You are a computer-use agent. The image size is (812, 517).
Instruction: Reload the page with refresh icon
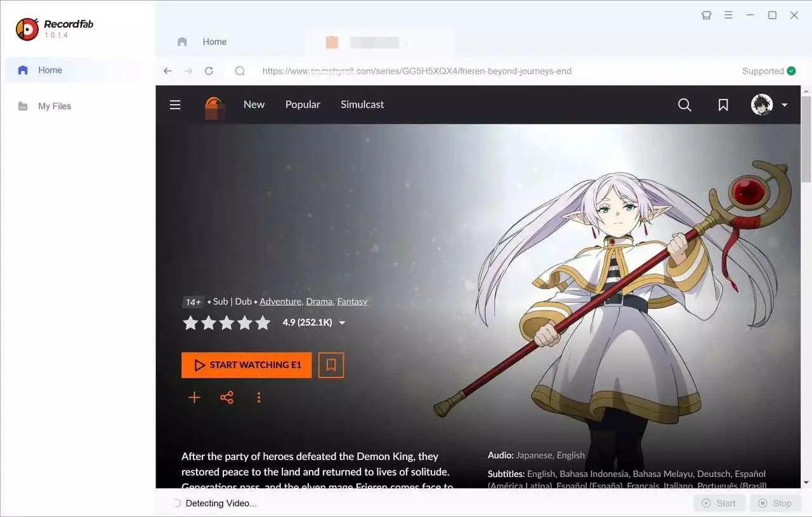point(209,71)
